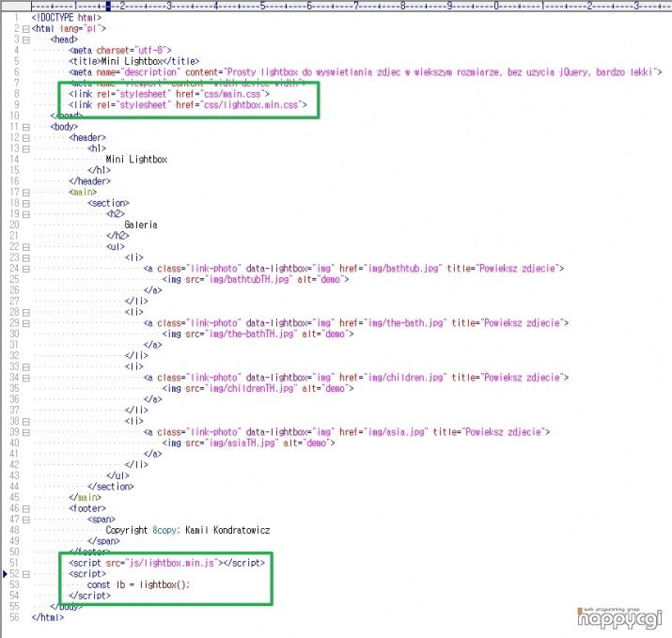Collapse the li fold marker on line 28
The image size is (672, 638).
(x=25, y=313)
